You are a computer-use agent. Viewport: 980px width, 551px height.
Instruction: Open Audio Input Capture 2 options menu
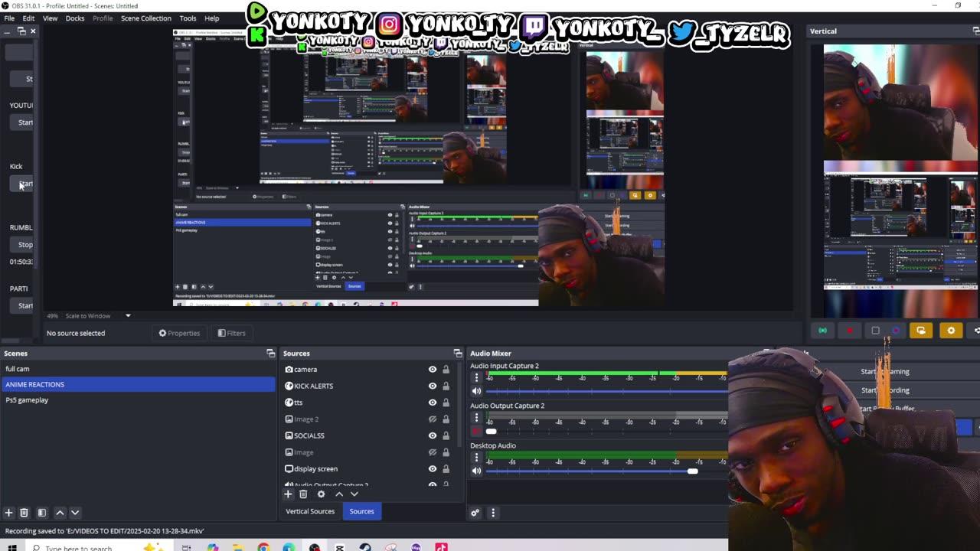click(476, 377)
